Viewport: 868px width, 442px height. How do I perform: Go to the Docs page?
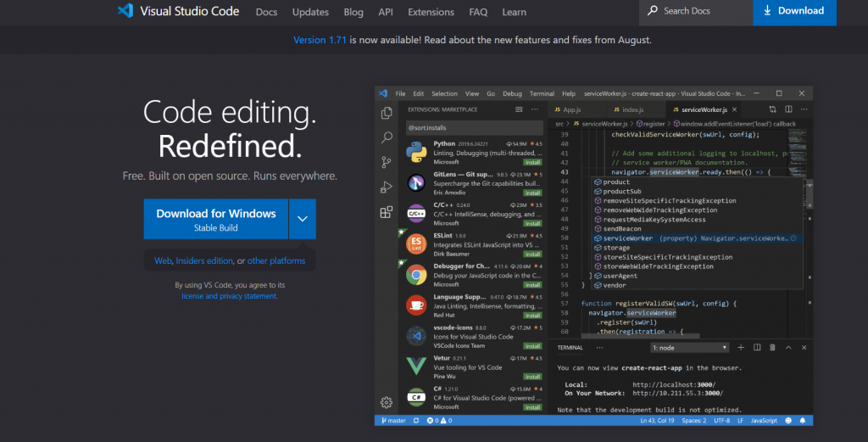pos(266,12)
